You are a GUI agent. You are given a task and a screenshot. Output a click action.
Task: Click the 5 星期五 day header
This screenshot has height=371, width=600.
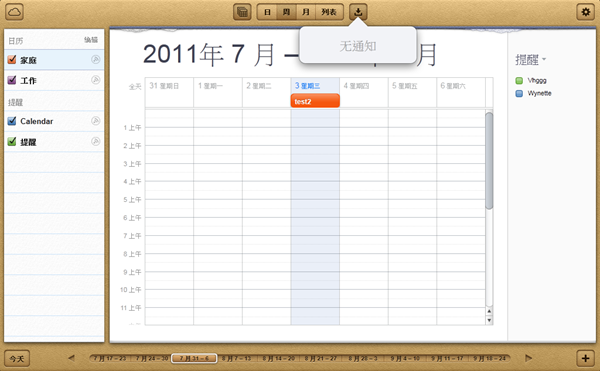[x=404, y=86]
